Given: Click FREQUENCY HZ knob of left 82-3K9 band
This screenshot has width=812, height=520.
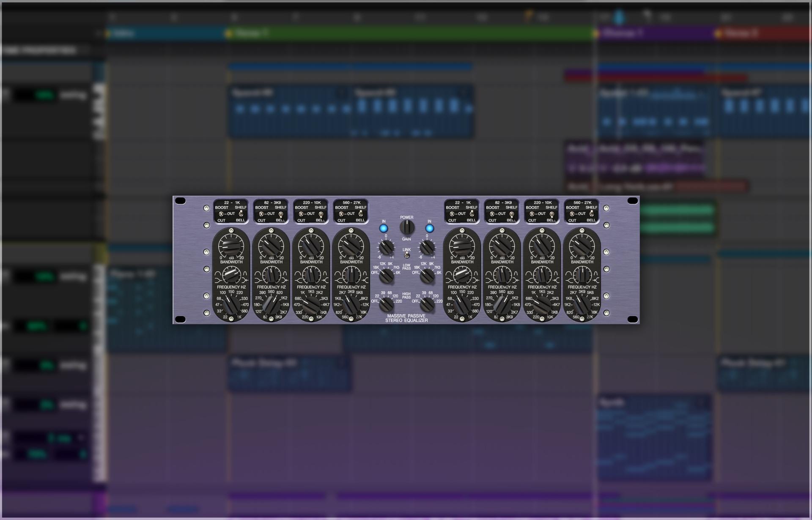Looking at the screenshot, I should (271, 304).
